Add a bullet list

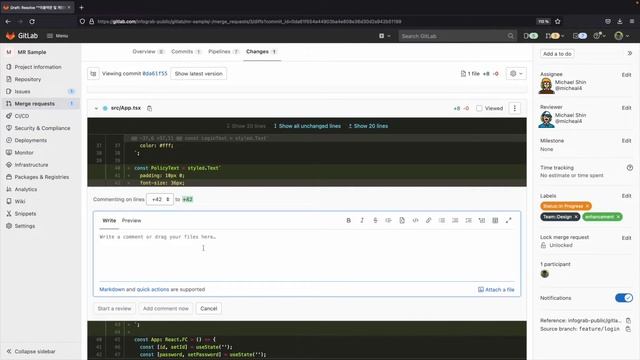tap(442, 220)
